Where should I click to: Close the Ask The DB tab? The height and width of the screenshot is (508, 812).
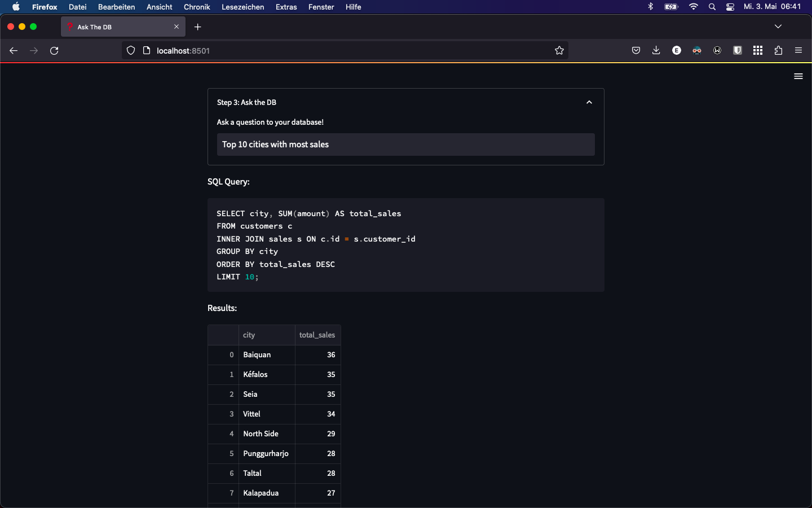click(x=176, y=27)
